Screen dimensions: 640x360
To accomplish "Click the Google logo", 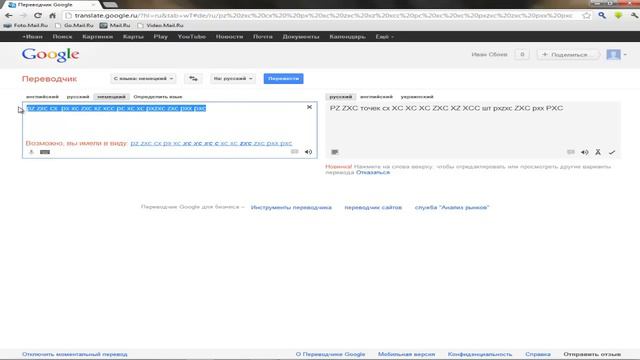I will [50, 55].
